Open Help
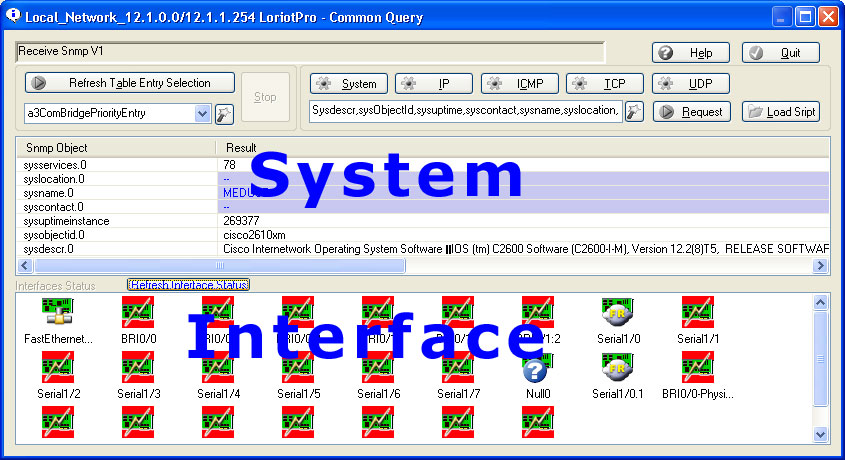Image resolution: width=845 pixels, height=460 pixels. (x=691, y=53)
